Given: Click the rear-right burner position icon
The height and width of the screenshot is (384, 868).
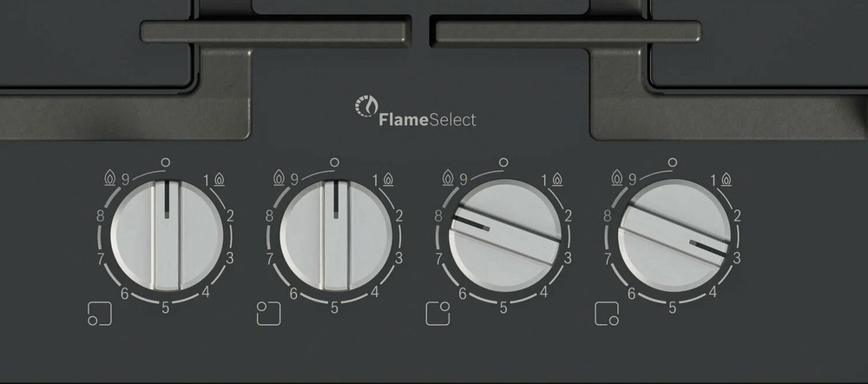Looking at the screenshot, I should point(437,314).
